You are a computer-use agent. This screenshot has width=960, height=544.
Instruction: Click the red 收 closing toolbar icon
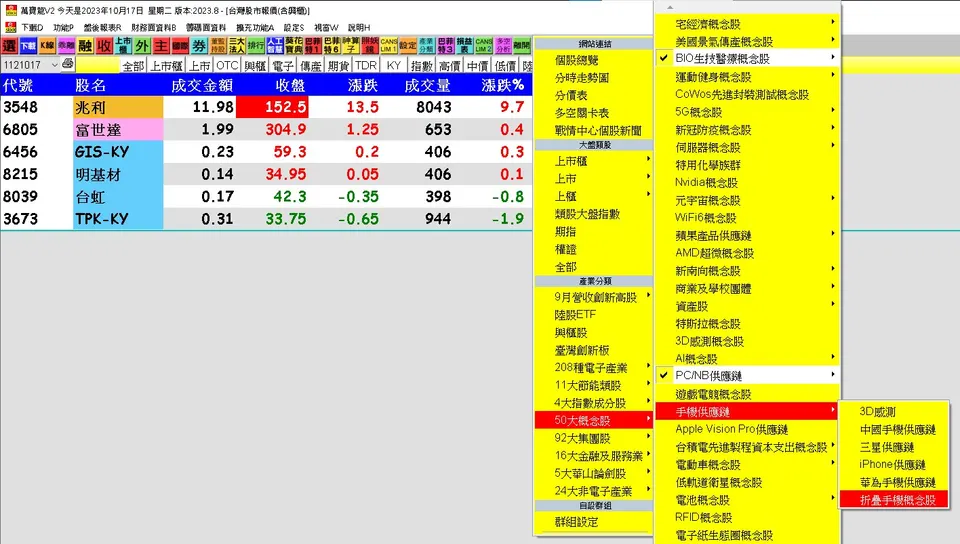pyautogui.click(x=104, y=46)
